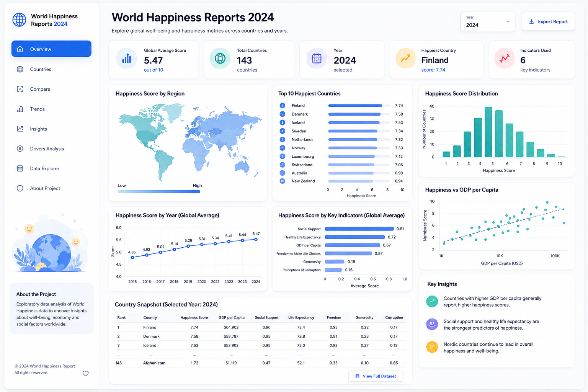Click the Indicators Used pulse icon

point(505,59)
